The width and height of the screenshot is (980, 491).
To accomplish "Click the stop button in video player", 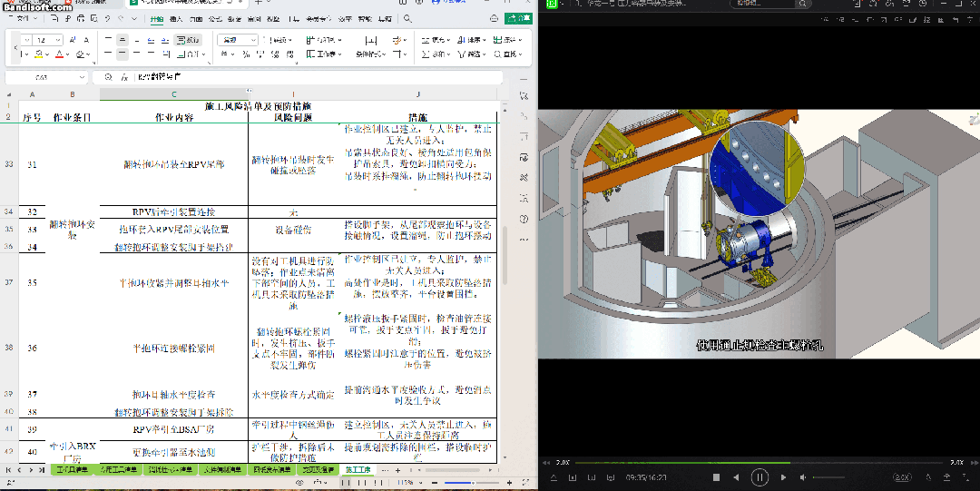I will click(x=716, y=477).
